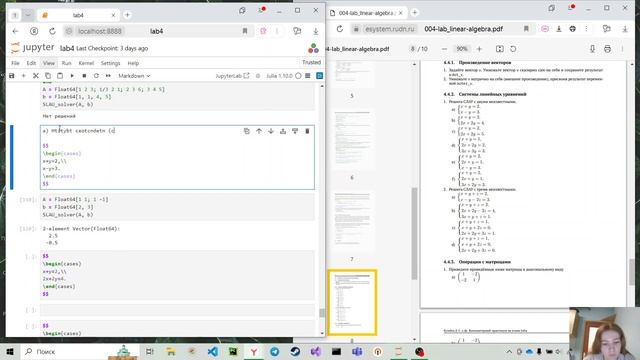The width and height of the screenshot is (640, 360).
Task: Paste cell from clipboard in Jupyter toolbar
Action: point(60,76)
